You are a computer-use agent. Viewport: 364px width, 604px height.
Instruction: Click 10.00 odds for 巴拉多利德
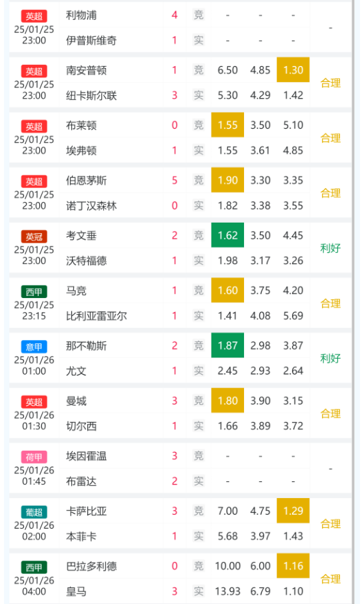pyautogui.click(x=227, y=566)
